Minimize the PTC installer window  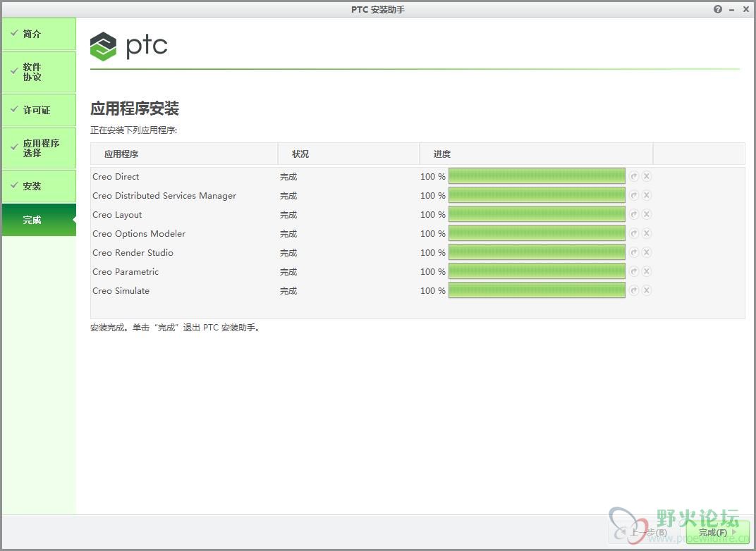(732, 10)
